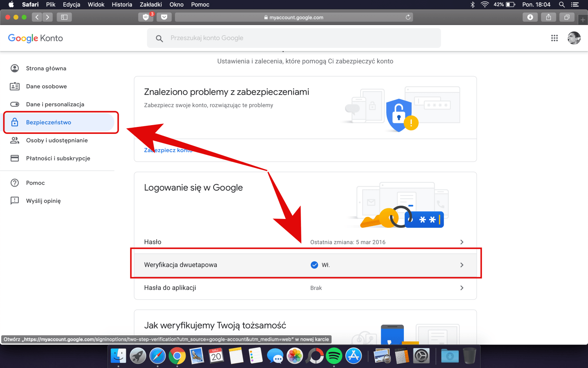Open the Pomoc menu in menu bar

(x=200, y=4)
